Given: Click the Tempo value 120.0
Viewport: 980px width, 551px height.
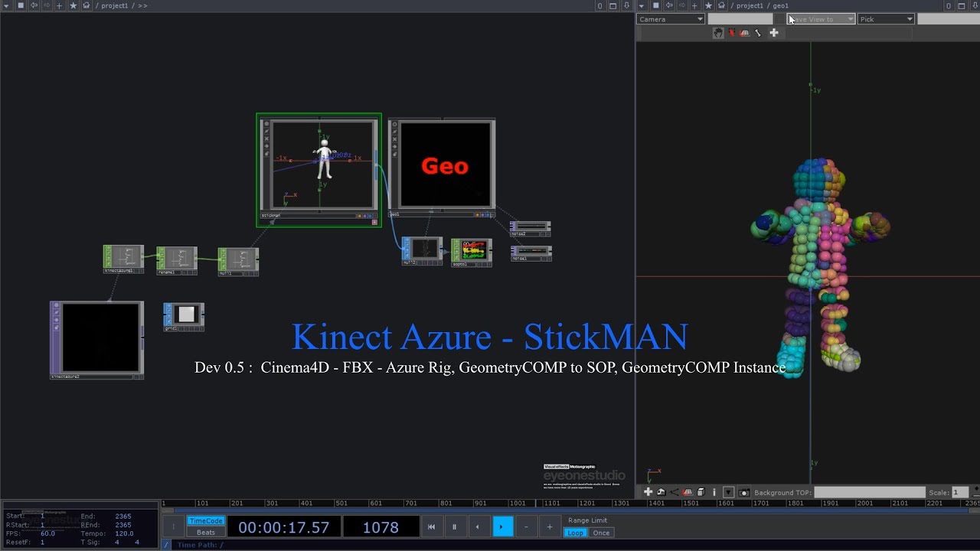Looking at the screenshot, I should pyautogui.click(x=124, y=533).
